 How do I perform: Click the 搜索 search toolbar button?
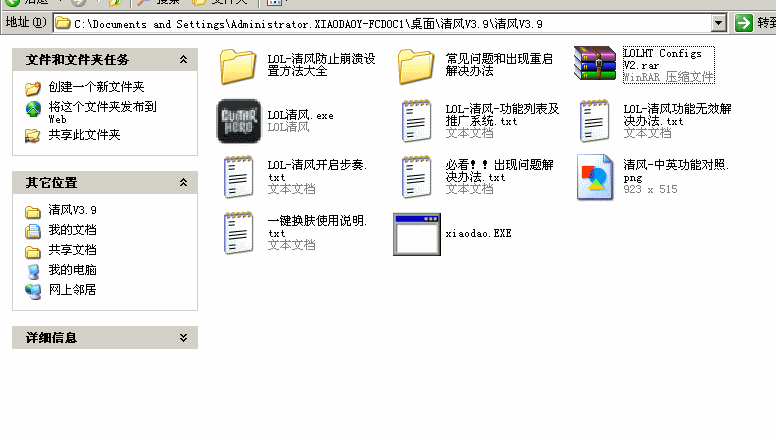(x=158, y=2)
